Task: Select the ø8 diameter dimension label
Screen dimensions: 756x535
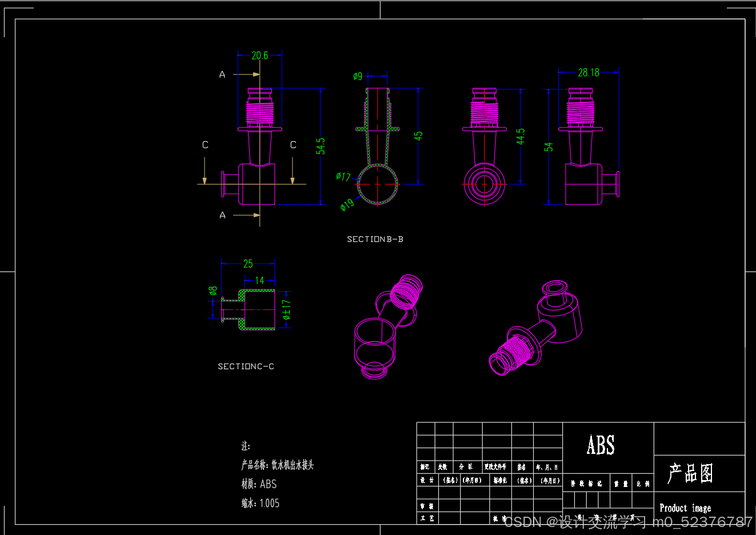Action: click(213, 291)
